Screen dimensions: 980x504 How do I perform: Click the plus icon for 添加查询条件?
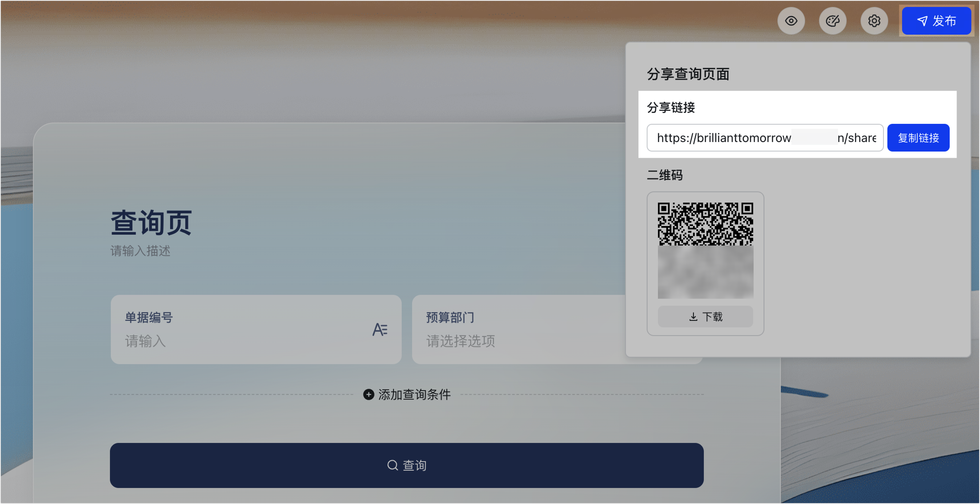pos(368,394)
